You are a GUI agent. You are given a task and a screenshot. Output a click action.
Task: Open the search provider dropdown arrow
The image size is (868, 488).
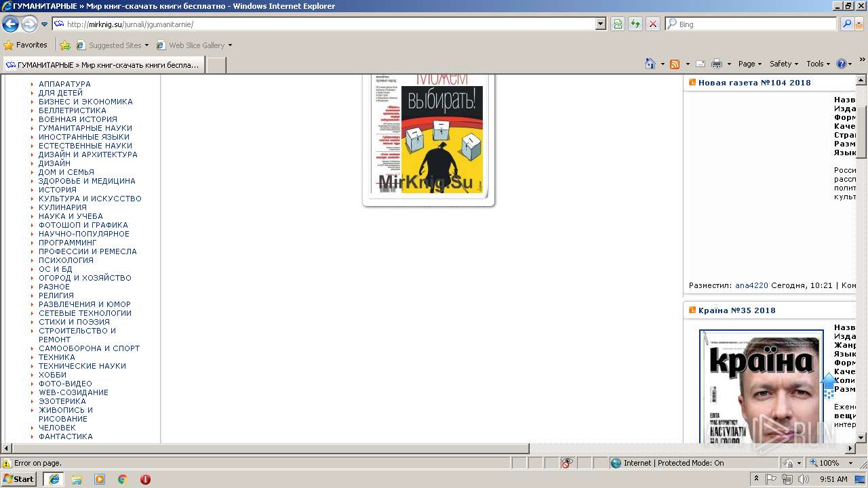pyautogui.click(x=859, y=24)
